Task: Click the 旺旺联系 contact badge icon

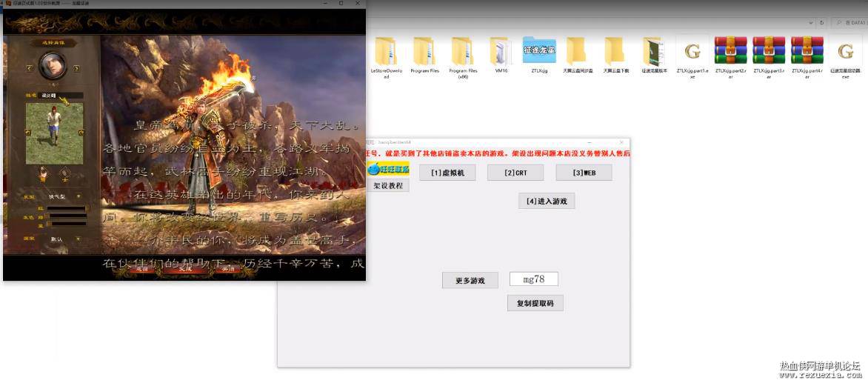Action: click(388, 169)
